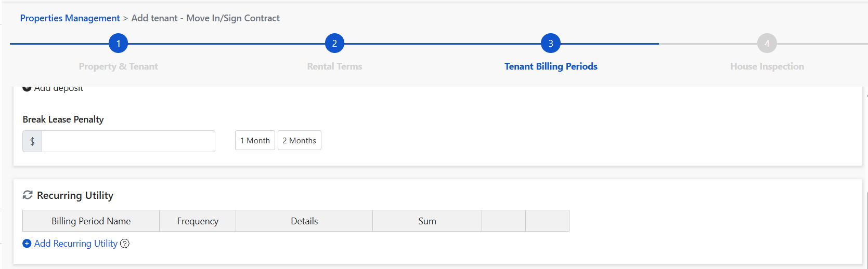Click the Billing Period Name column header
The image size is (868, 269).
click(91, 221)
